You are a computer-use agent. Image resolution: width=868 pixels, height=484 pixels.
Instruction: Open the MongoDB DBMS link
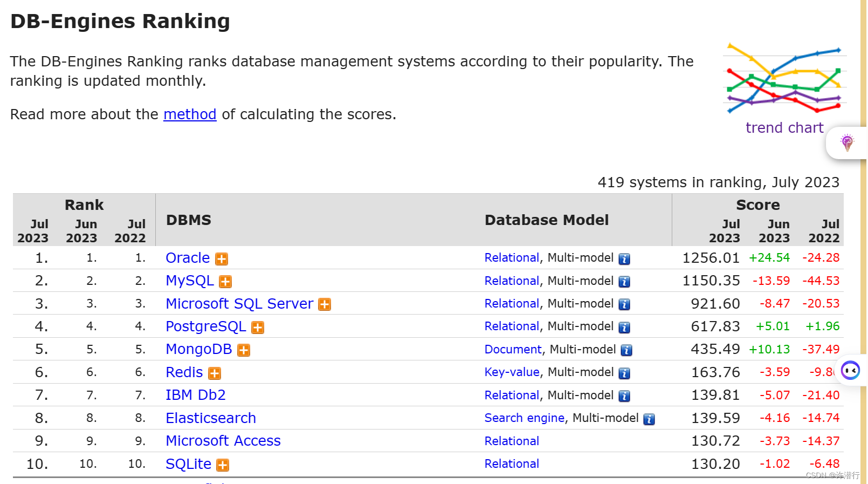pos(199,349)
